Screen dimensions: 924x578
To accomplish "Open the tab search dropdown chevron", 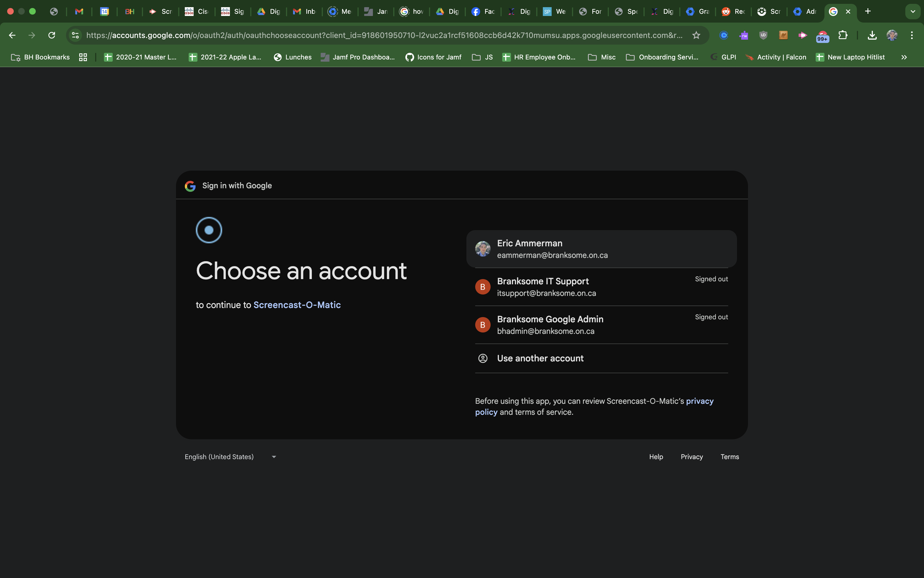I will [x=913, y=12].
